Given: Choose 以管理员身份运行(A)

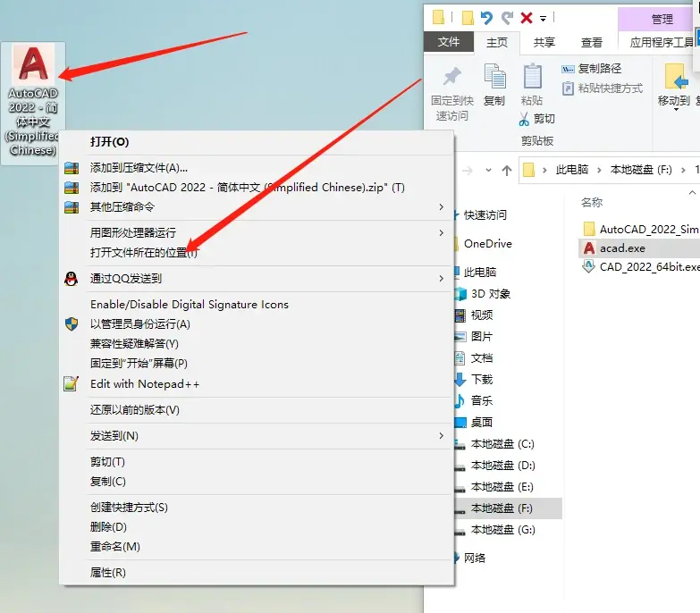Looking at the screenshot, I should pyautogui.click(x=257, y=323).
